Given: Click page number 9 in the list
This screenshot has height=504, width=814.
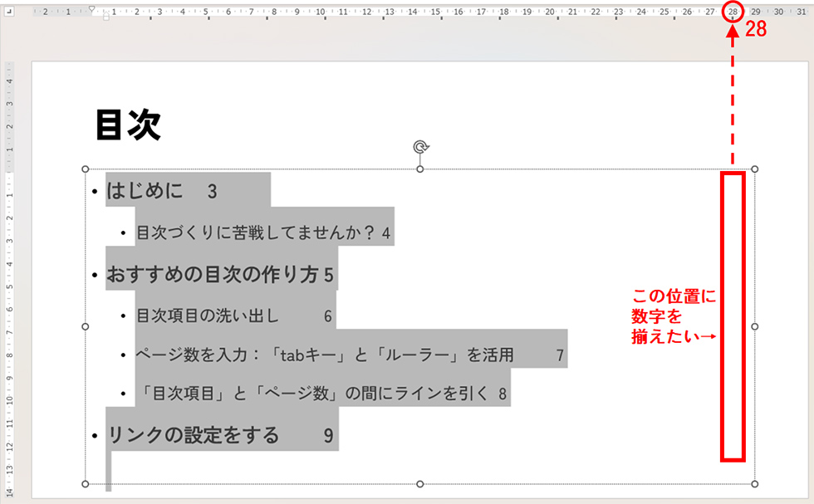Looking at the screenshot, I should point(328,435).
